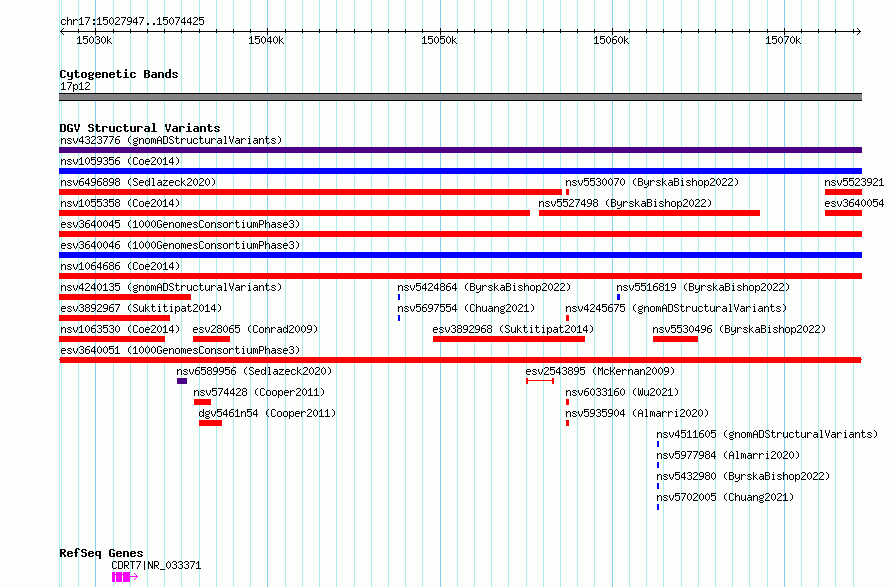Image resolution: width=890 pixels, height=587 pixels.
Task: Click the red bar under esv28065
Action: [211, 339]
